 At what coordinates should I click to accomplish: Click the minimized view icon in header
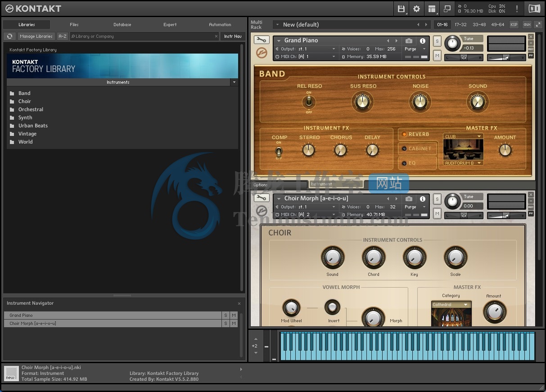point(447,9)
